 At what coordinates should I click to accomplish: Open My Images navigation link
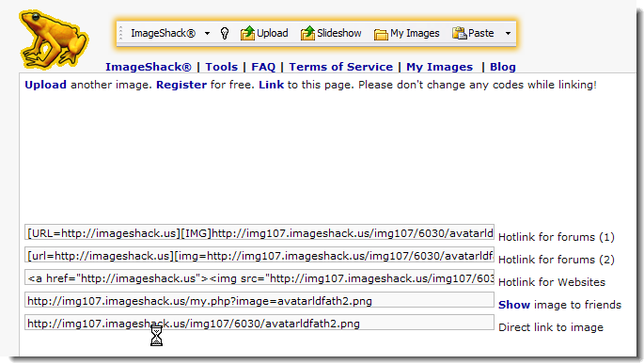point(439,67)
